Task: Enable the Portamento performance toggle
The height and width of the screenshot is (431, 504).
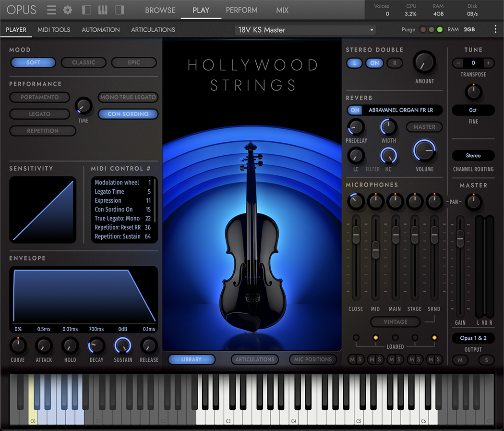Action: (x=39, y=97)
